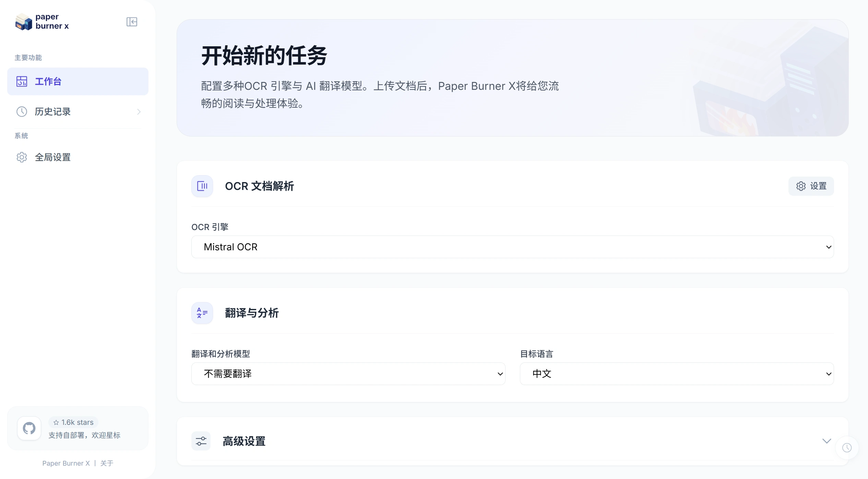This screenshot has height=479, width=868.
Task: Expand the 高级设置 section chevron
Action: (827, 441)
